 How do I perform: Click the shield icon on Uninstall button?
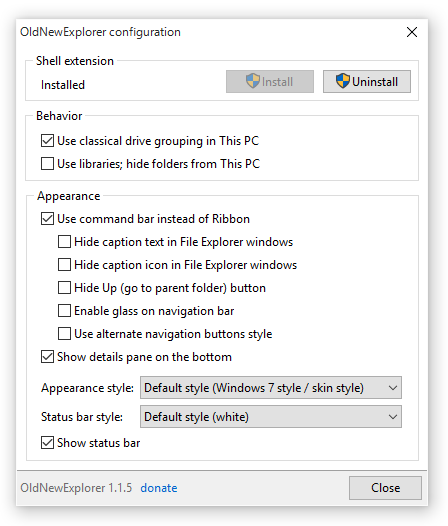(x=343, y=81)
